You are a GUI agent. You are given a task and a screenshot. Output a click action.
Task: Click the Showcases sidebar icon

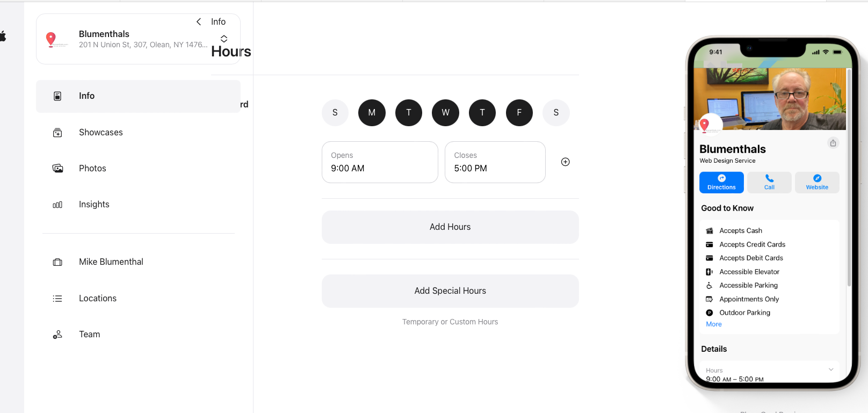pos(57,133)
